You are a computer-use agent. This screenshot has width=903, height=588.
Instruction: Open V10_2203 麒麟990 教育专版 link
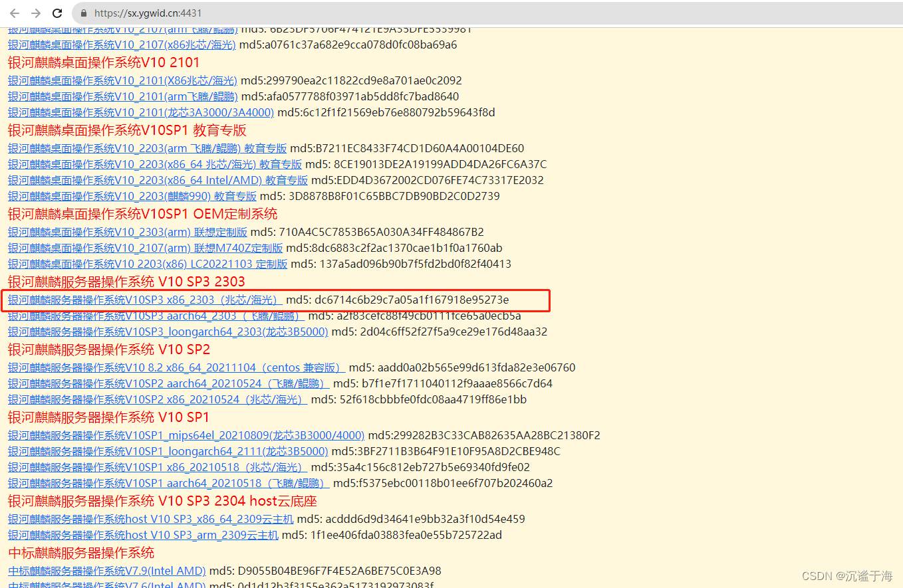tap(132, 196)
